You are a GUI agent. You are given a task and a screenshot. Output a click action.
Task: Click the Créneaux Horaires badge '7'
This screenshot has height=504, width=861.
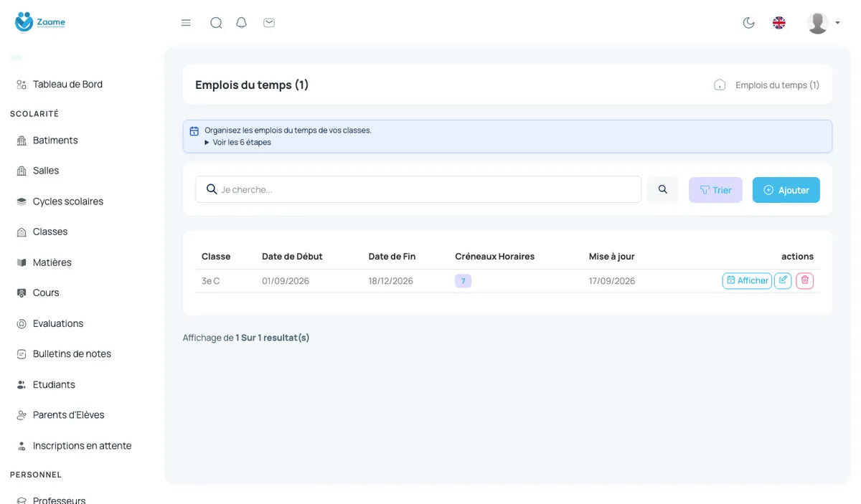pyautogui.click(x=463, y=281)
